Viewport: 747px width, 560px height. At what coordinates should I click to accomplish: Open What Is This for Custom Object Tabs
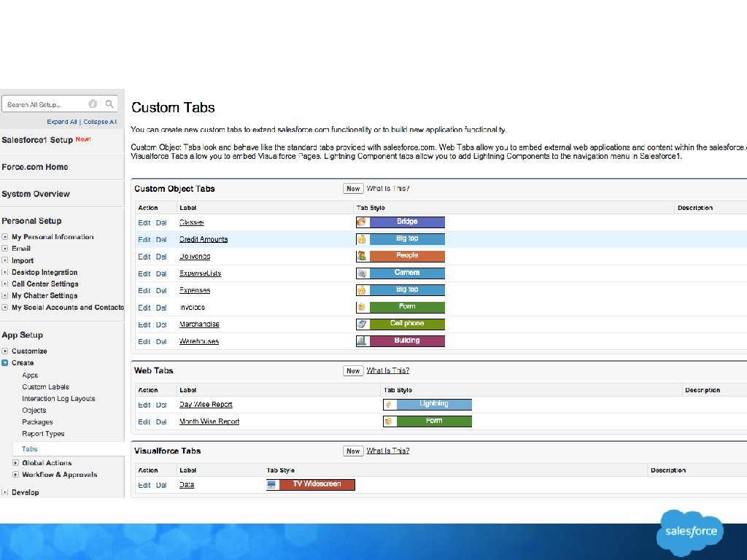click(388, 189)
